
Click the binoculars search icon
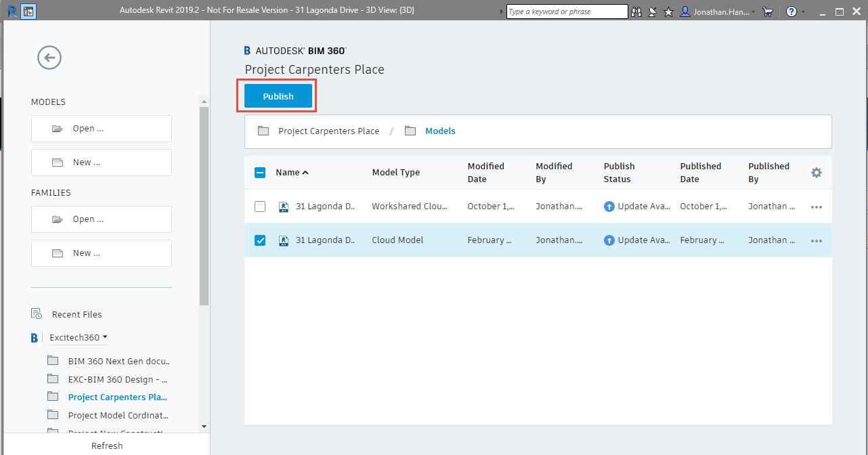tap(636, 12)
